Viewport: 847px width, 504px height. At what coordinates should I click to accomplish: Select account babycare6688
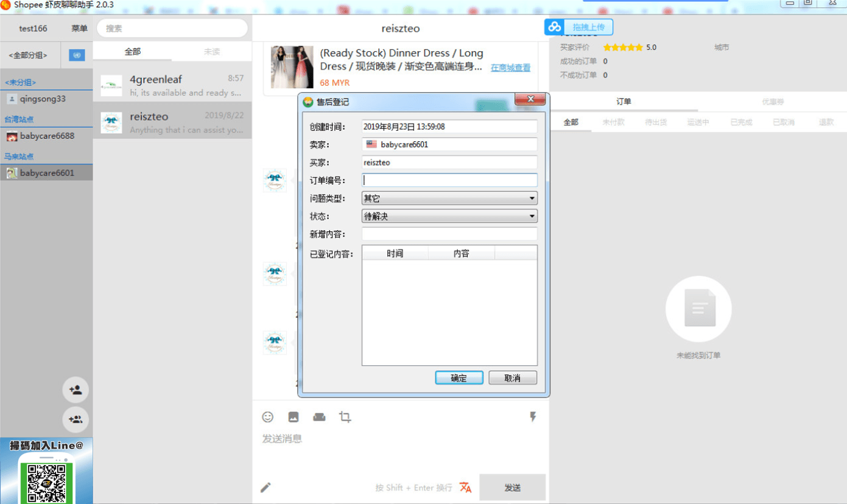pyautogui.click(x=46, y=136)
